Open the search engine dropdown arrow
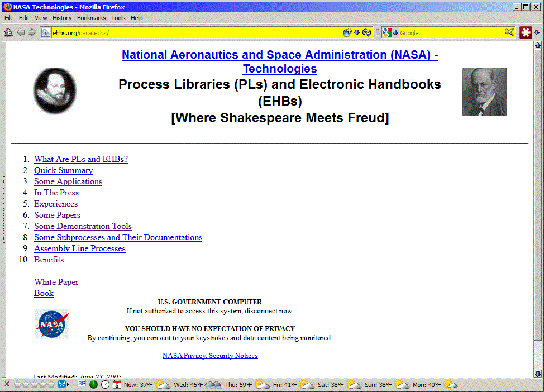Screen dimensions: 544x392 tap(395, 32)
